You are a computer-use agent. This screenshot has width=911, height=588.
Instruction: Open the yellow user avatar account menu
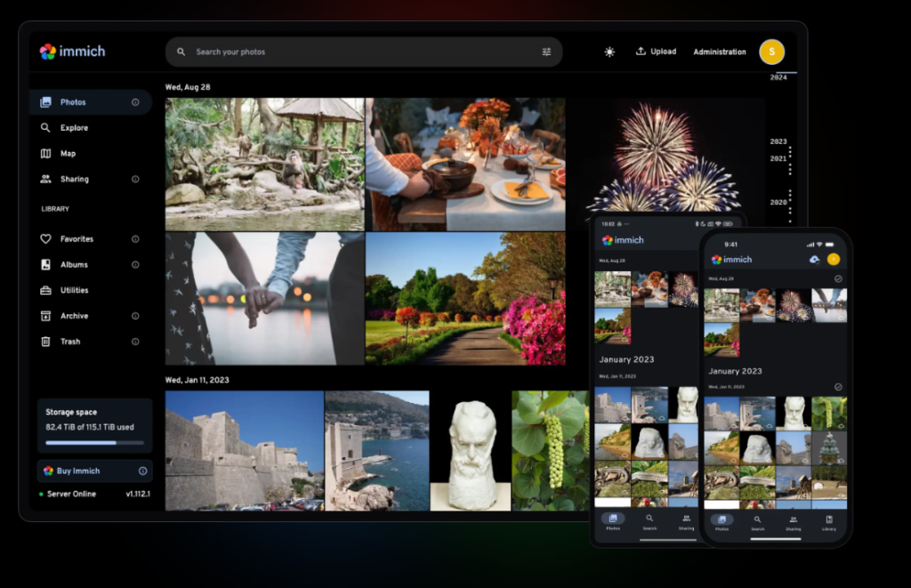(x=771, y=52)
